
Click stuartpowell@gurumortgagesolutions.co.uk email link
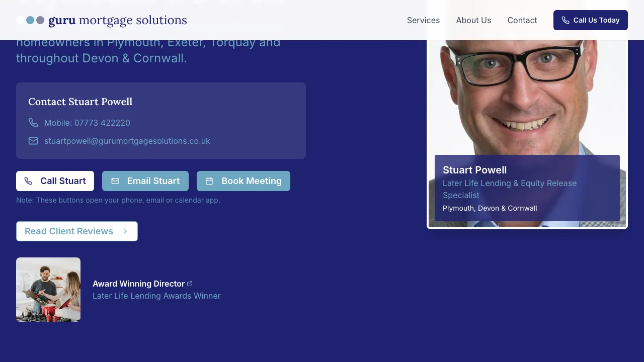point(127,141)
